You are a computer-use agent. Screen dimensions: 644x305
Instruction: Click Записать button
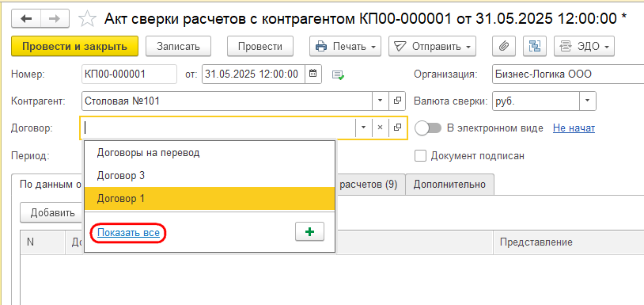pyautogui.click(x=178, y=47)
